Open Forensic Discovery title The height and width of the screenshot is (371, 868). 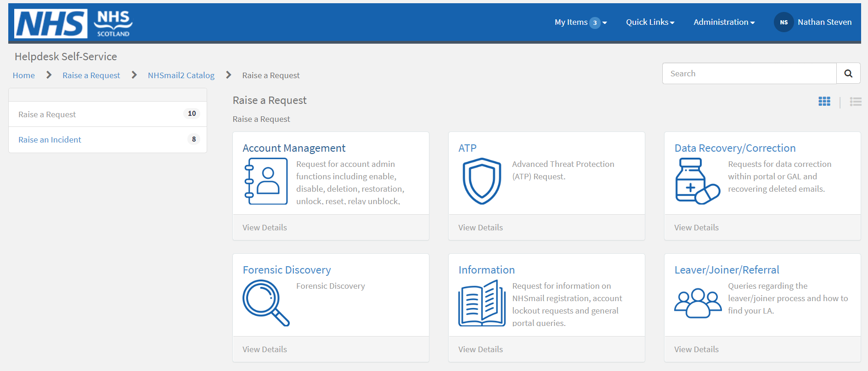[x=287, y=270]
